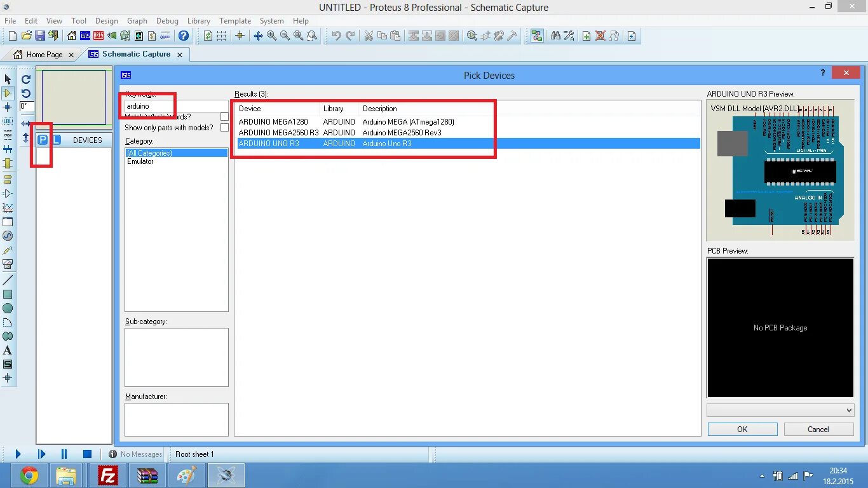The height and width of the screenshot is (488, 868).
Task: Select the 2D Graphics Symbols (S) tool
Action: coord(8,364)
